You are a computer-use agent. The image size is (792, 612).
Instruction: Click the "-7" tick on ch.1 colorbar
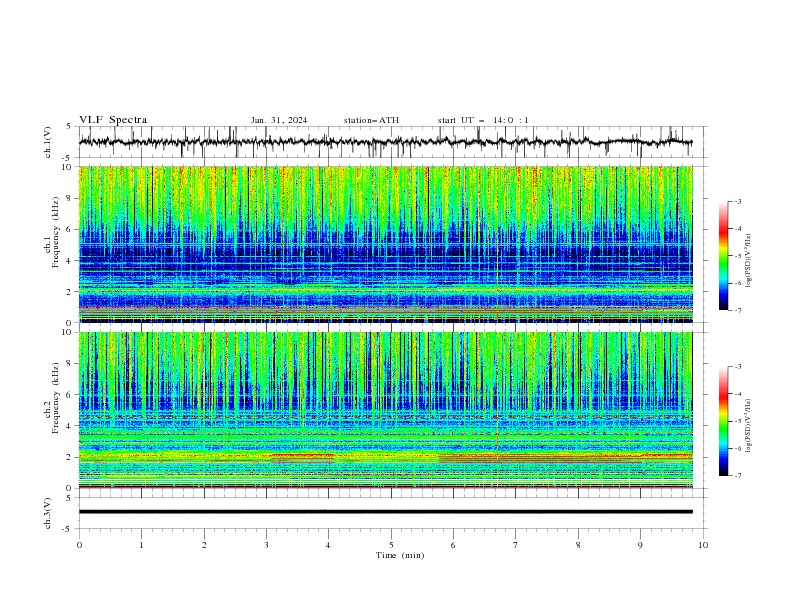tap(738, 310)
